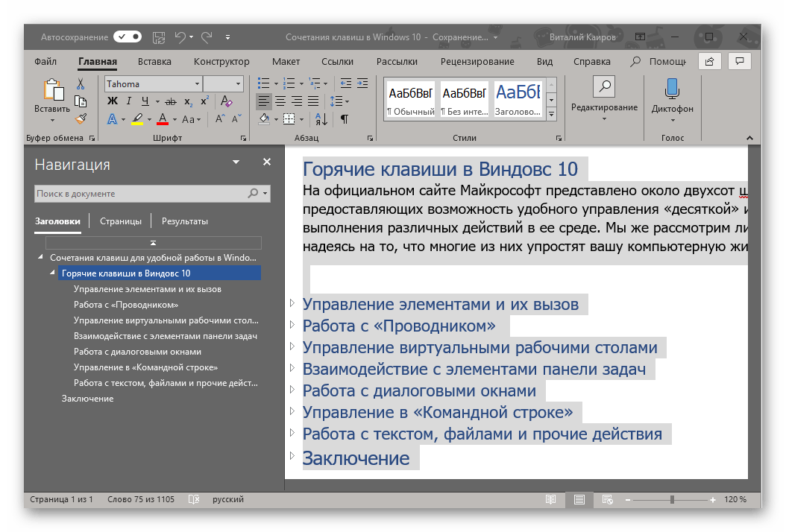Justify the text
The height and width of the screenshot is (532, 786).
pos(312,101)
